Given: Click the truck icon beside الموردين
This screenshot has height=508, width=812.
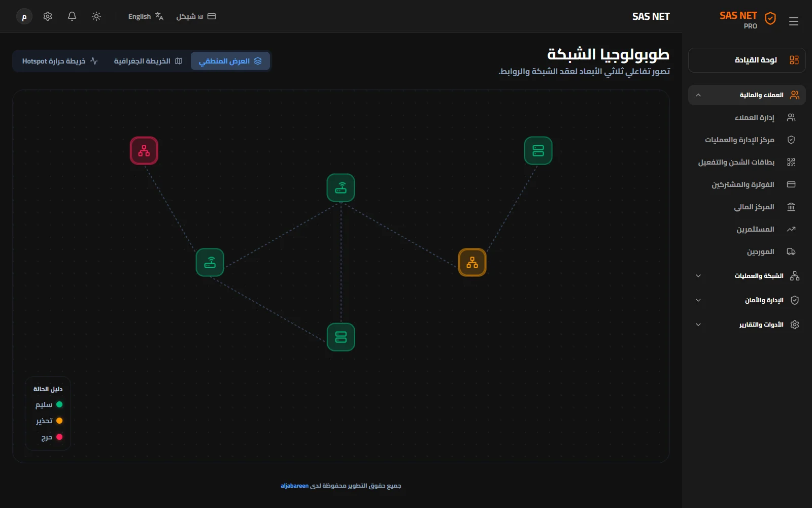Looking at the screenshot, I should coord(791,251).
